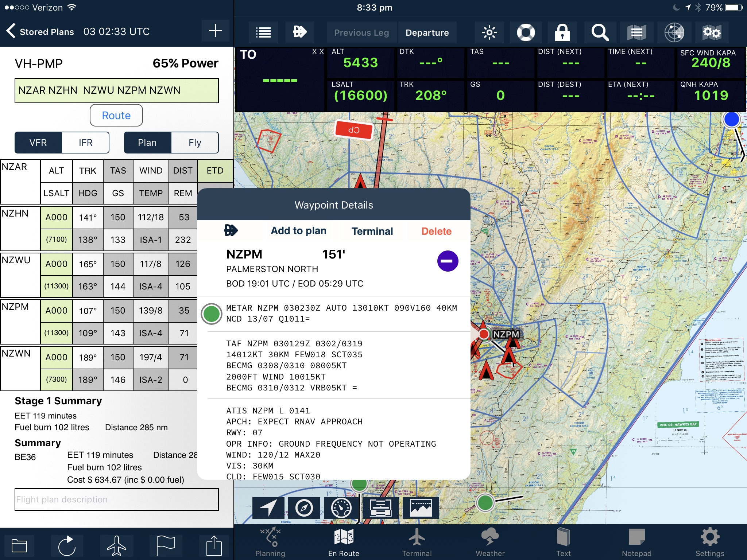
Task: Switch to IFR mode
Action: click(86, 143)
